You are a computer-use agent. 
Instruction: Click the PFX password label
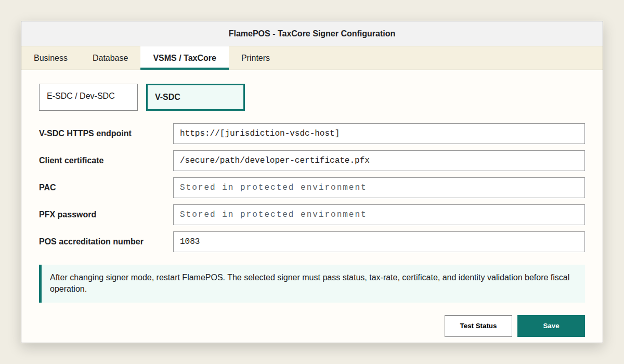tap(68, 215)
